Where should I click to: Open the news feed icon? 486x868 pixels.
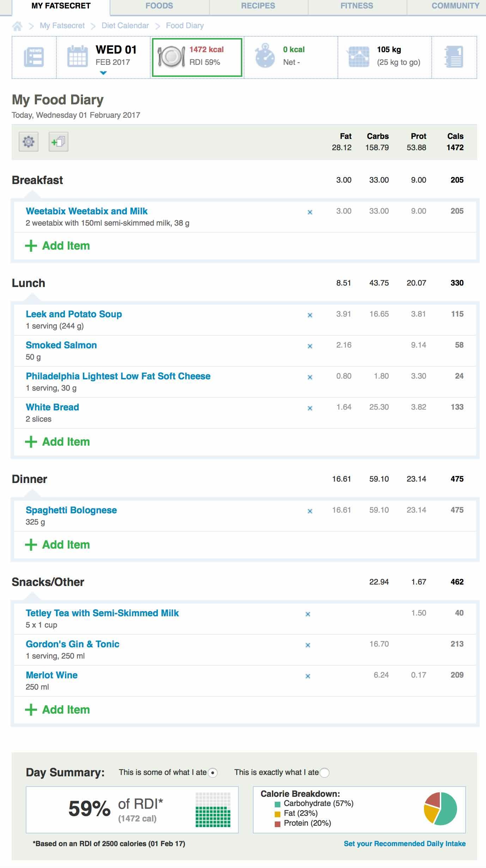34,57
